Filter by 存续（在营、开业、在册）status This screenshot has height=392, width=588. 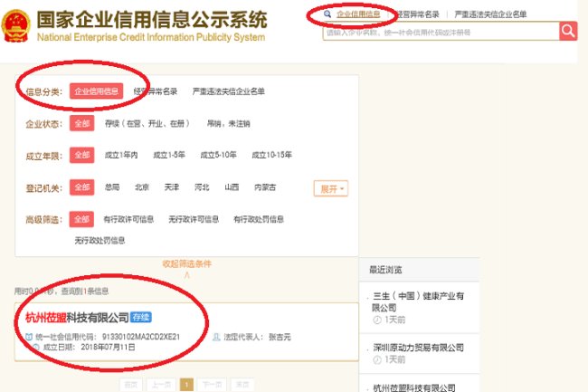point(147,123)
